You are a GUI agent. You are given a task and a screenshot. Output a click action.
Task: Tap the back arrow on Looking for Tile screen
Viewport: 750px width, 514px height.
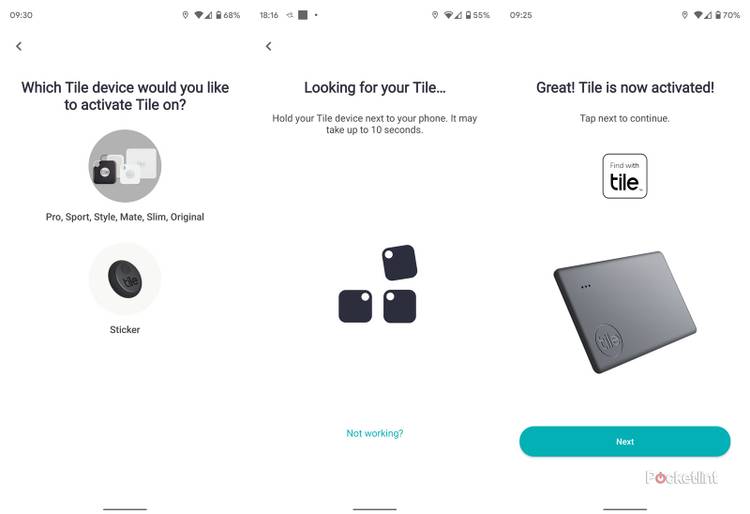(x=269, y=46)
